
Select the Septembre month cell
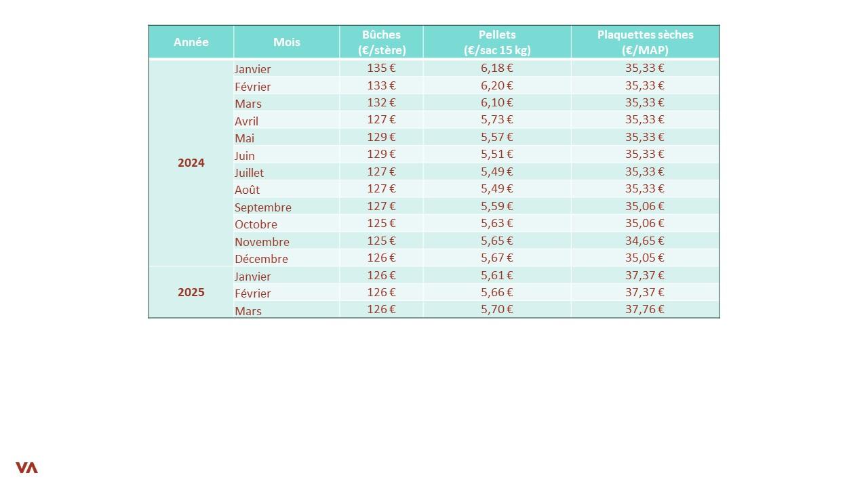pos(286,207)
